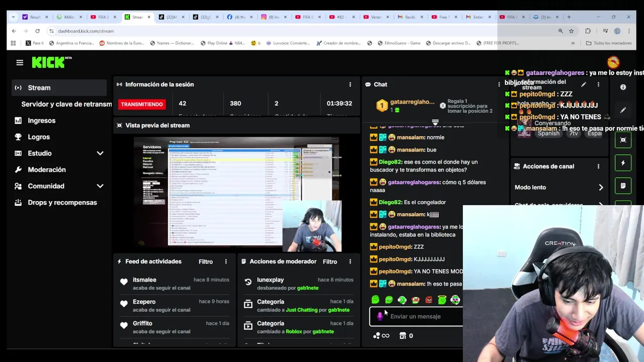The image size is (644, 362).
Task: Open Feed de actividades Filtro
Action: [x=205, y=261]
